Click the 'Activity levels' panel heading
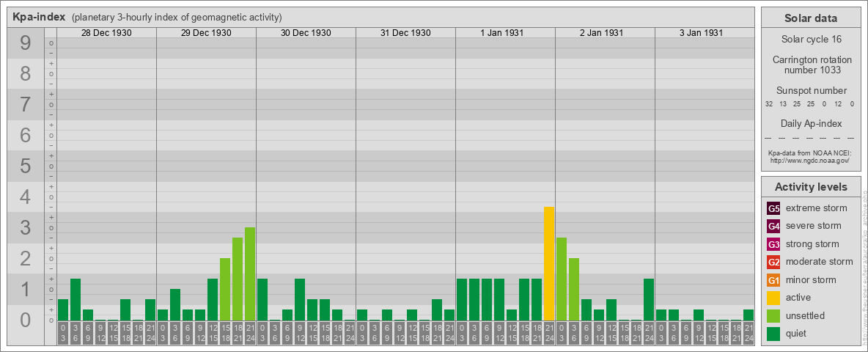The width and height of the screenshot is (868, 352). (811, 187)
